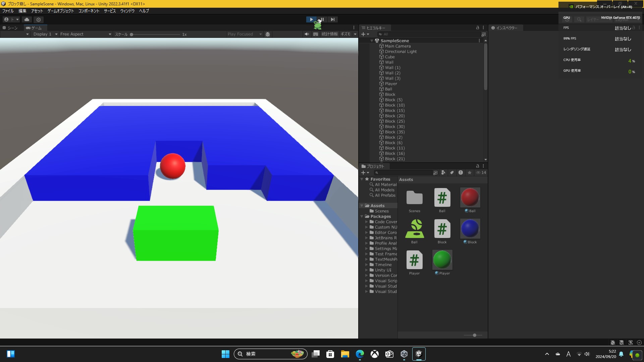Click the Unity icon in Windows taskbar
Screen dimensions: 644x362
pos(419,354)
